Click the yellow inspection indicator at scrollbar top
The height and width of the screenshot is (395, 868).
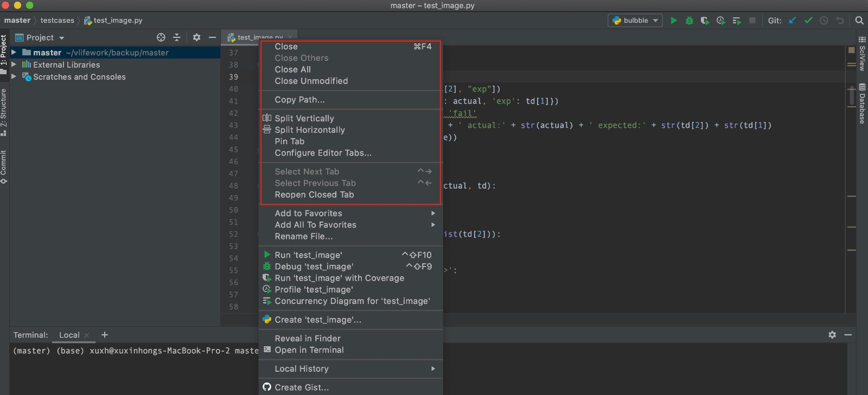(x=851, y=50)
